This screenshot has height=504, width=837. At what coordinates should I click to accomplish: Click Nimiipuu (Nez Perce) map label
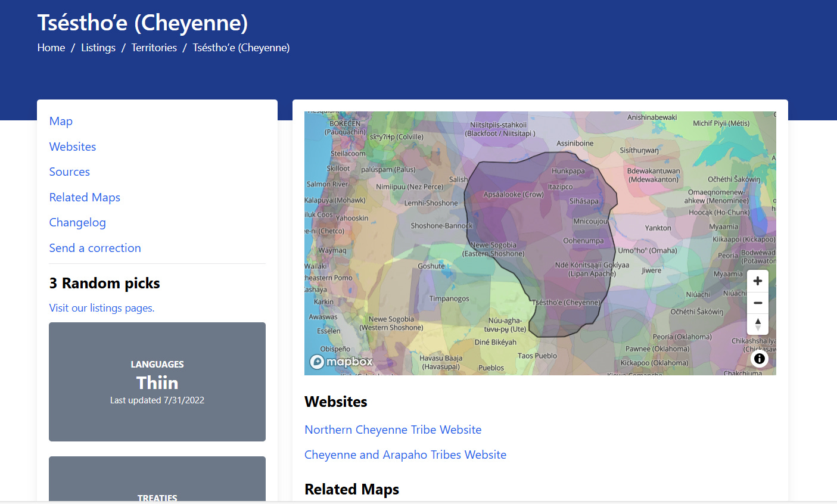(x=410, y=186)
